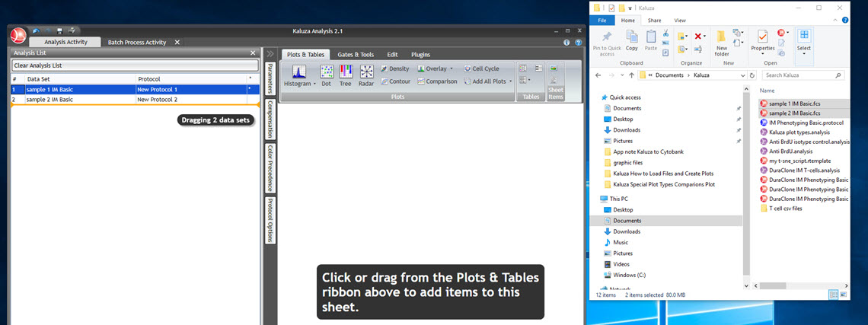Open Protocol Options vertical side tab
This screenshot has width=868, height=325.
coord(270,220)
